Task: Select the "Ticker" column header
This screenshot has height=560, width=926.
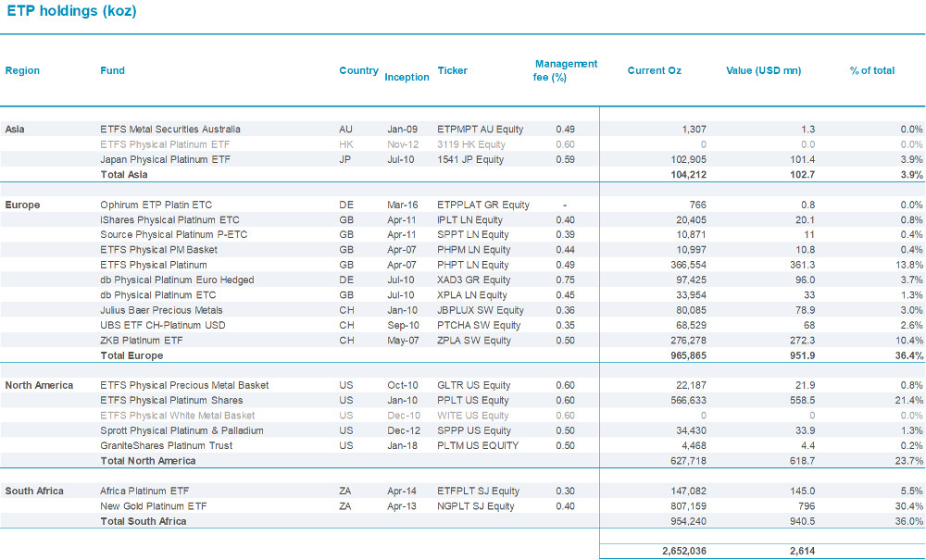Action: pyautogui.click(x=453, y=71)
